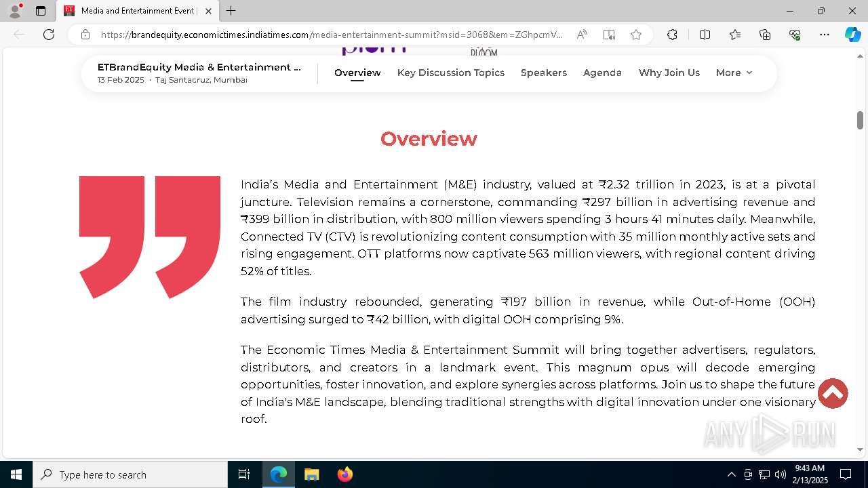868x488 pixels.
Task: Open File Explorer from taskbar
Action: [311, 474]
